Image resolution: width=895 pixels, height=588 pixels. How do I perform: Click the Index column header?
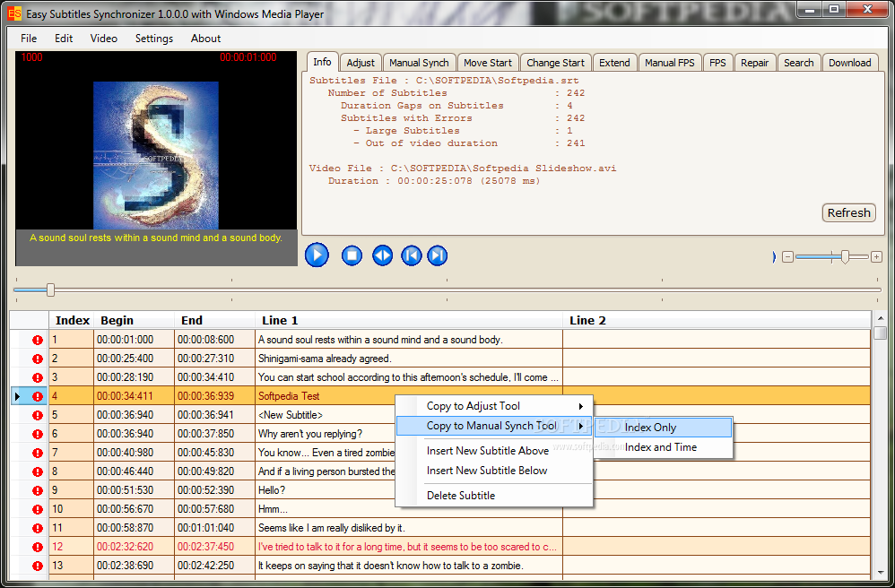coord(72,321)
